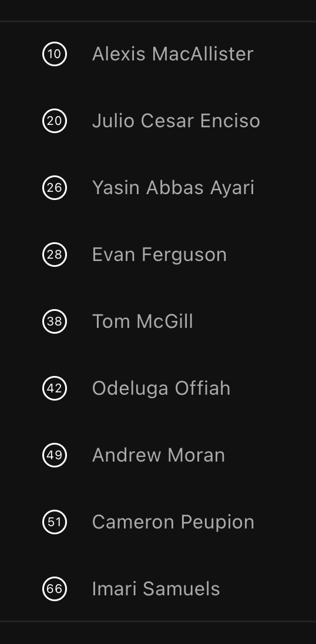Screen dimensions: 316x644
Task: Open Alexis MacAllister player profile
Action: [x=173, y=54]
